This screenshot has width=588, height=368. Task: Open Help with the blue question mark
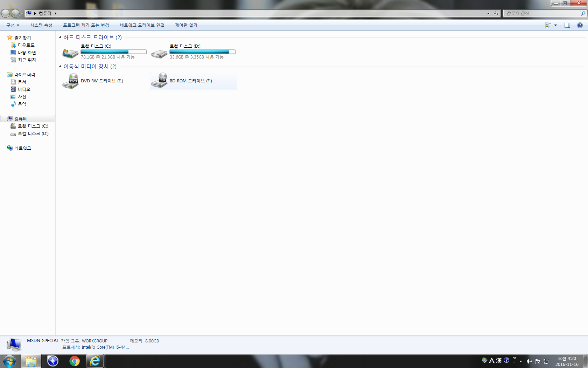coord(580,25)
